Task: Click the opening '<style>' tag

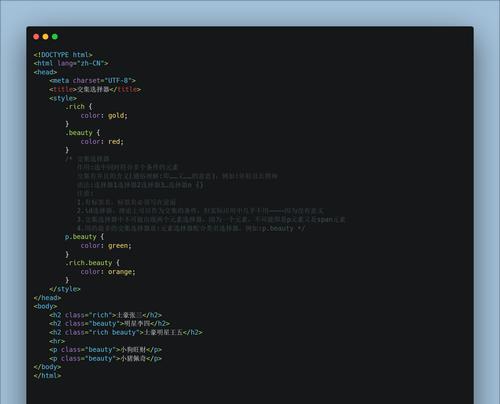Action: coord(63,98)
